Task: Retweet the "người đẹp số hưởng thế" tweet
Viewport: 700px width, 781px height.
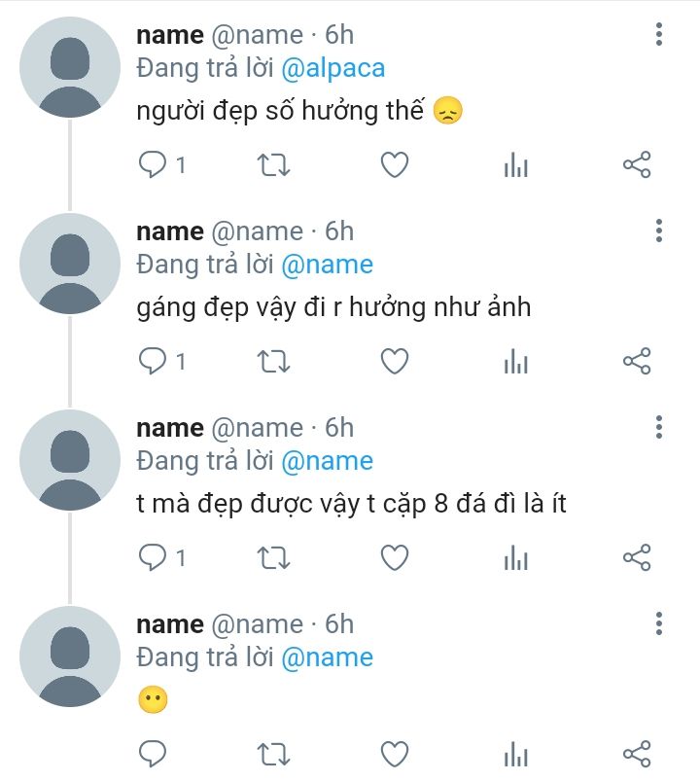Action: [x=273, y=165]
